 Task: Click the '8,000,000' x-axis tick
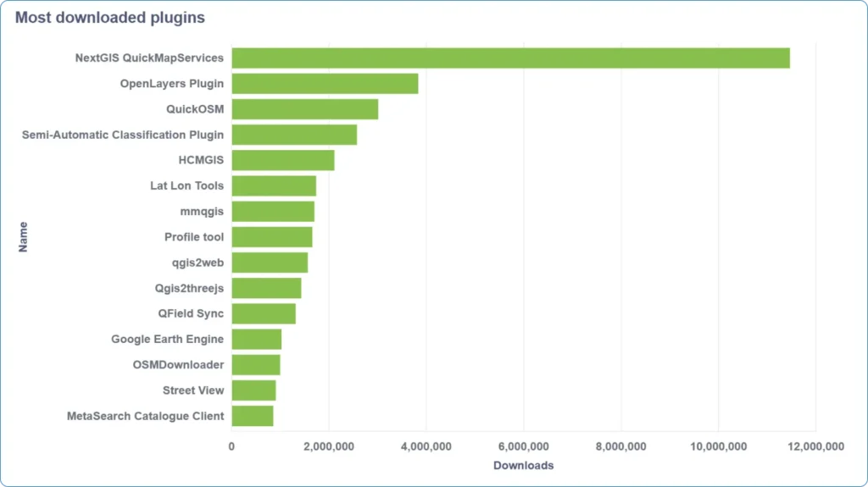[621, 446]
